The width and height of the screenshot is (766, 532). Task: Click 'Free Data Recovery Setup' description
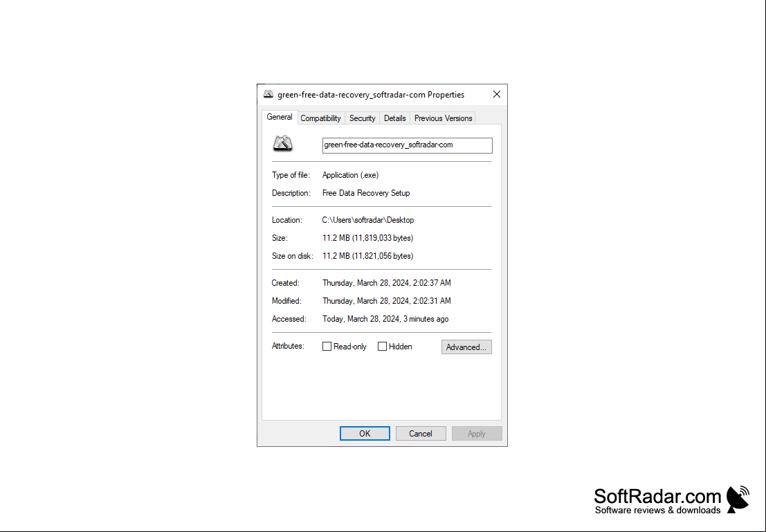pos(366,193)
